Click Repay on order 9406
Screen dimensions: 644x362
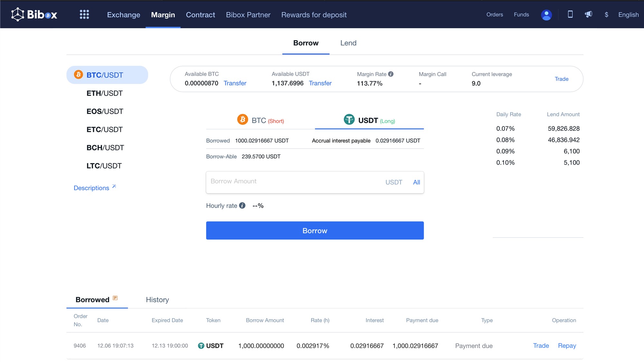567,346
